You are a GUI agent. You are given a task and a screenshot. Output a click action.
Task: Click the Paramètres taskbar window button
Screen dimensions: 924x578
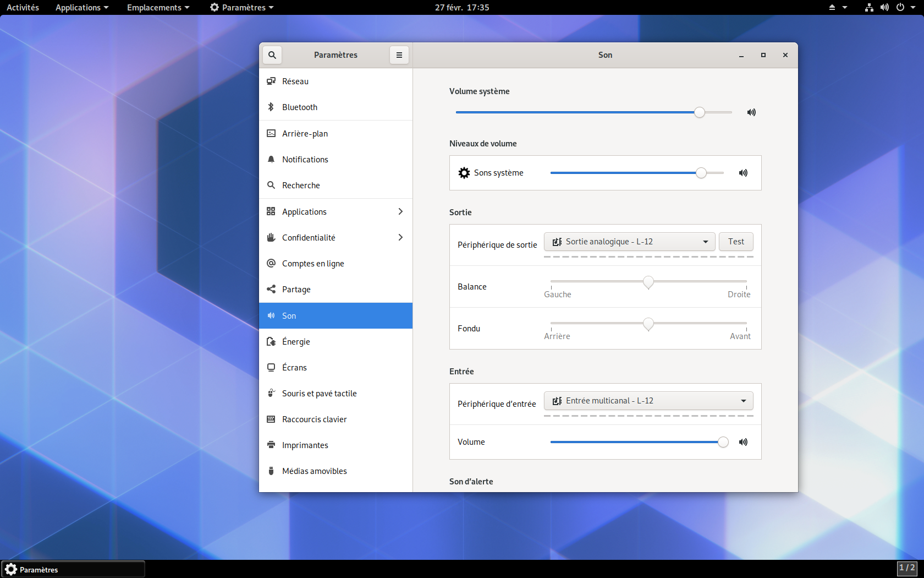pos(73,569)
